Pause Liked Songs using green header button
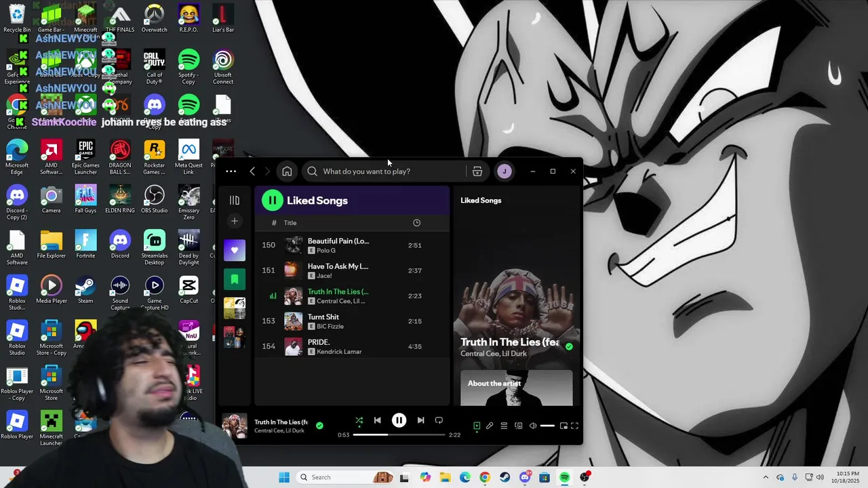This screenshot has height=488, width=868. coord(272,200)
